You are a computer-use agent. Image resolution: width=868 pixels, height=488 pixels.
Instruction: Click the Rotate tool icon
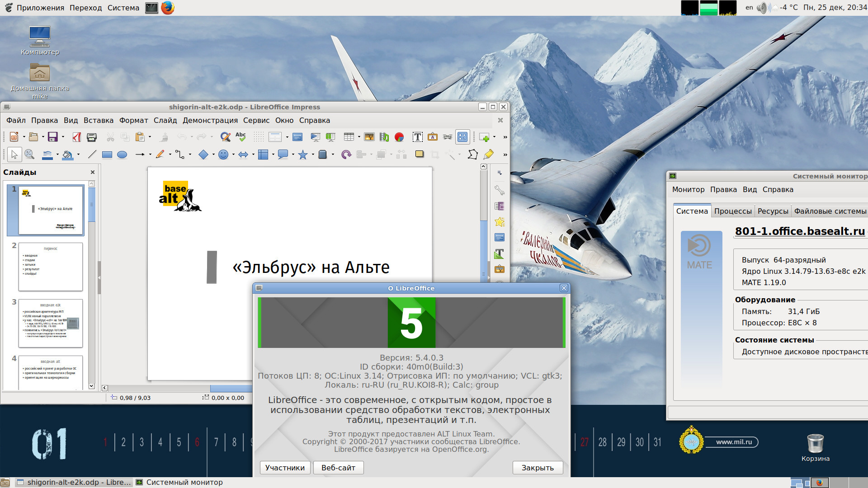(346, 155)
